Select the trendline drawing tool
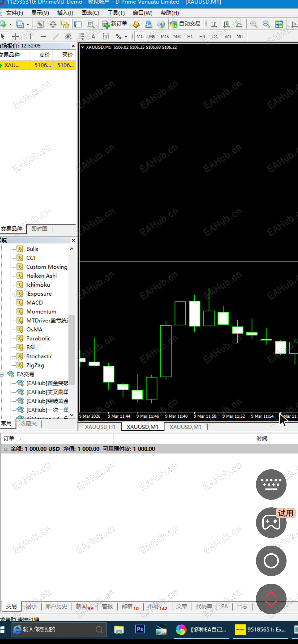The width and height of the screenshot is (298, 644). (56, 36)
